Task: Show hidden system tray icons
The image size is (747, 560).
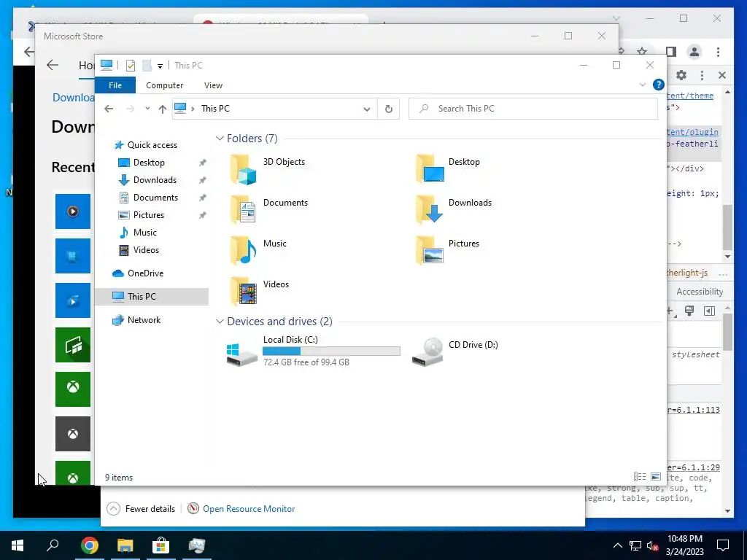Action: 617,545
